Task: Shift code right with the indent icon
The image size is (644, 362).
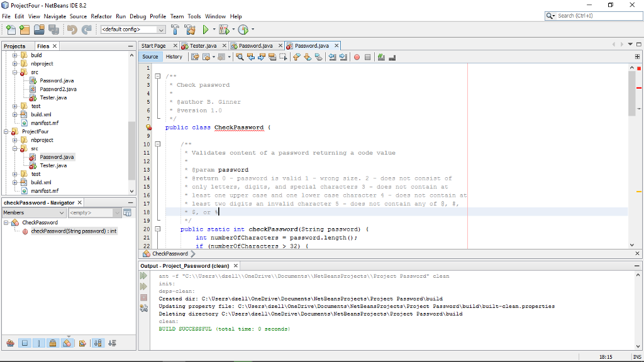Action: (344, 57)
